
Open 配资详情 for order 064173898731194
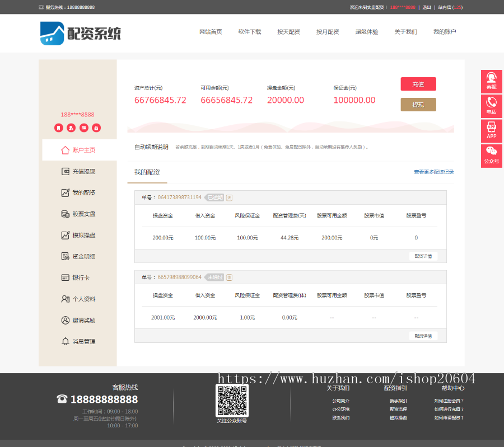[x=423, y=256]
